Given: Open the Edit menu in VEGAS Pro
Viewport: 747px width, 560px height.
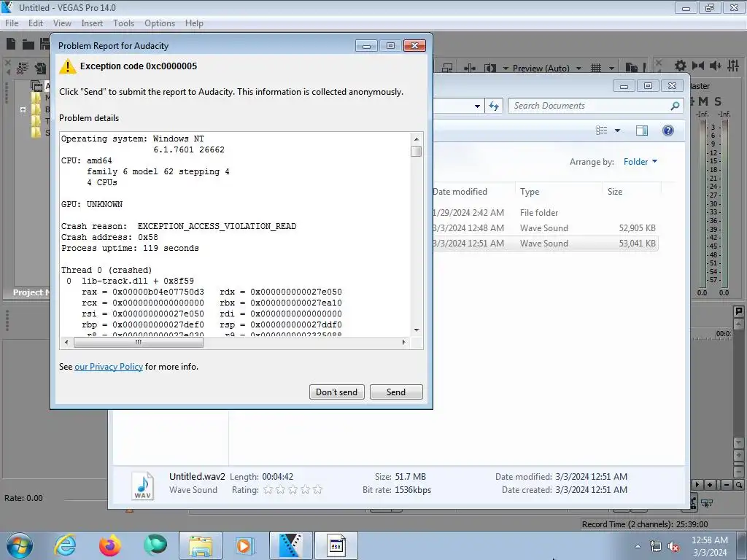Looking at the screenshot, I should [35, 23].
